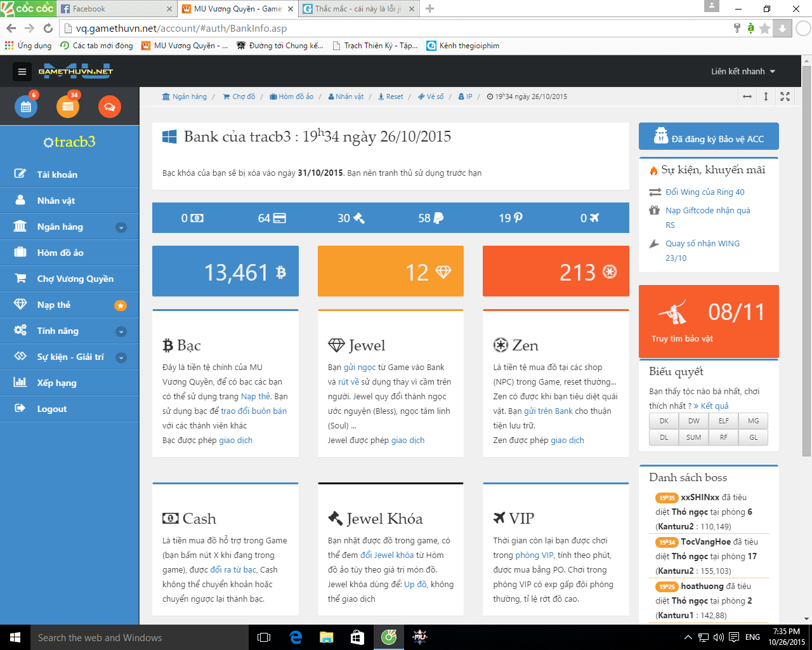Open the Đổi Wing của Ring 40 link
The image size is (812, 650).
click(705, 192)
